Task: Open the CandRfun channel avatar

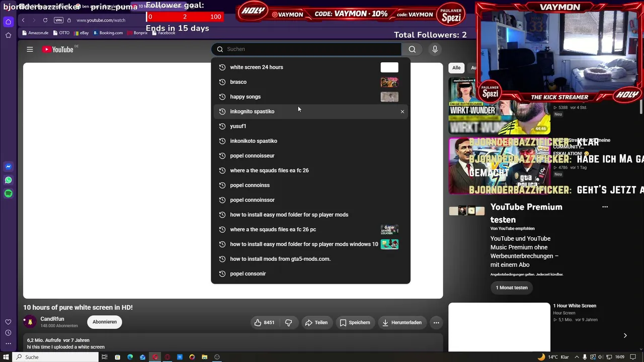Action: 30,322
